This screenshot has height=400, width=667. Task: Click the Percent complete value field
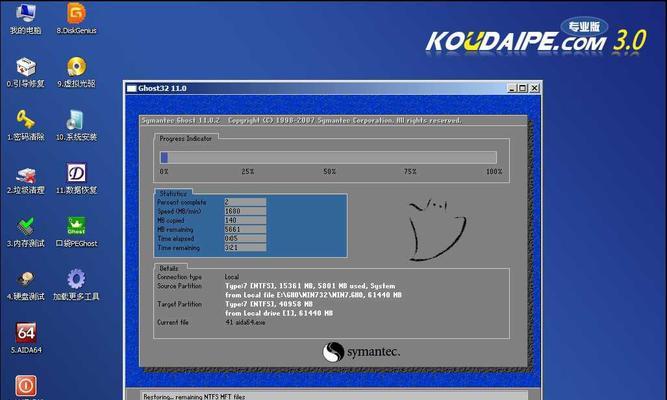[x=245, y=202]
